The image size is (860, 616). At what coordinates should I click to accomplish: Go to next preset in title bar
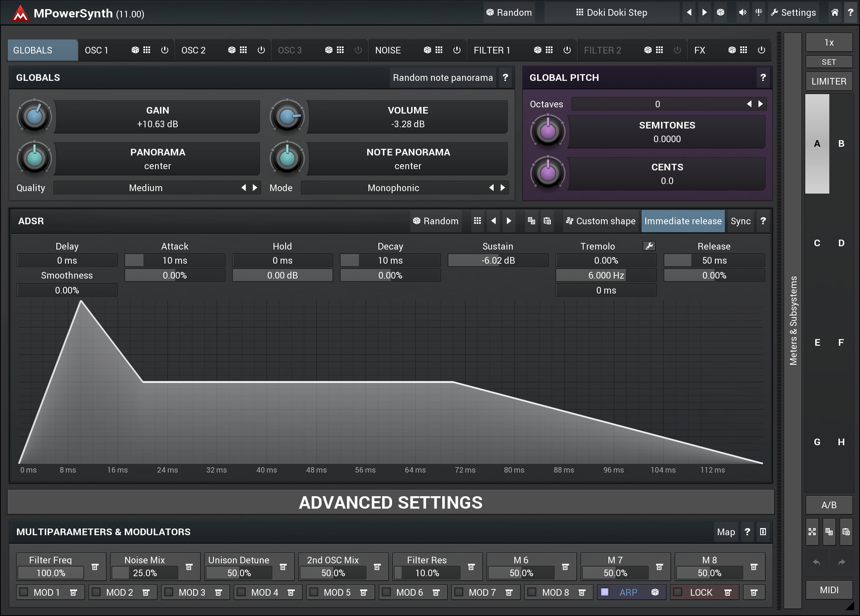coord(704,12)
